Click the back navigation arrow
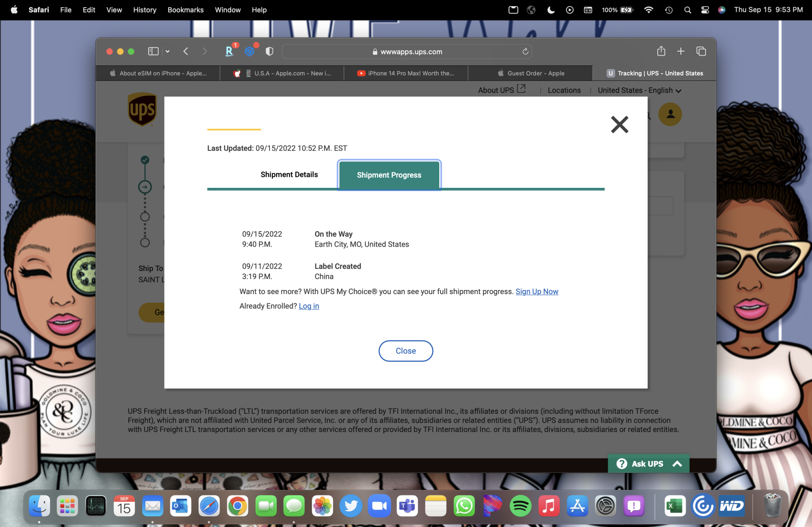 pyautogui.click(x=186, y=51)
